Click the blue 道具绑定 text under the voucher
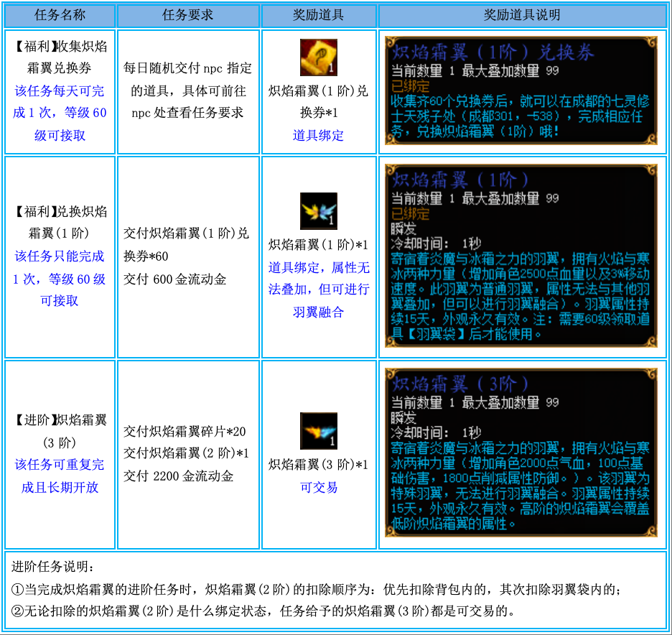Image resolution: width=672 pixels, height=635 pixels. (x=318, y=135)
